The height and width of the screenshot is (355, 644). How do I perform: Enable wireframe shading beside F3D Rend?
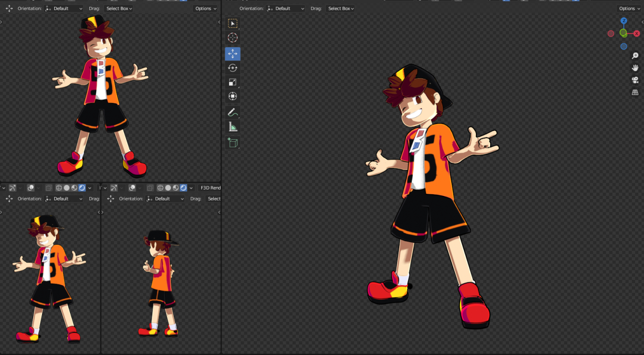[160, 188]
